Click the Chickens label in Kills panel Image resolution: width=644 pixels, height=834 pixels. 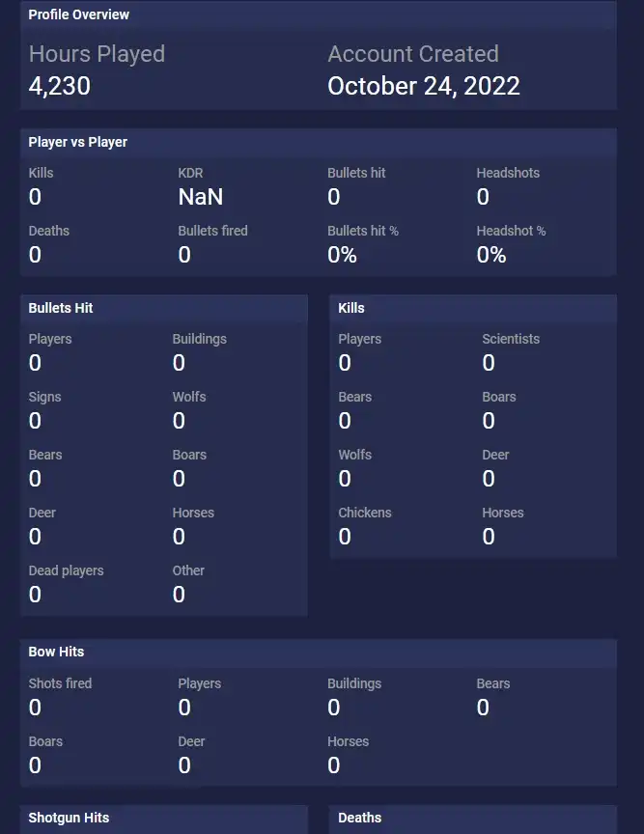[365, 513]
